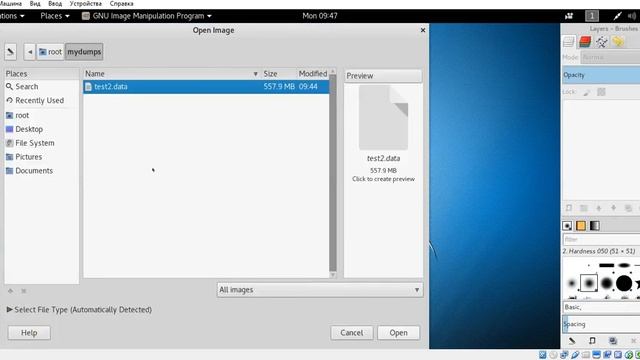This screenshot has width=640, height=360.
Task: Sort files by Modified column header
Action: [313, 74]
